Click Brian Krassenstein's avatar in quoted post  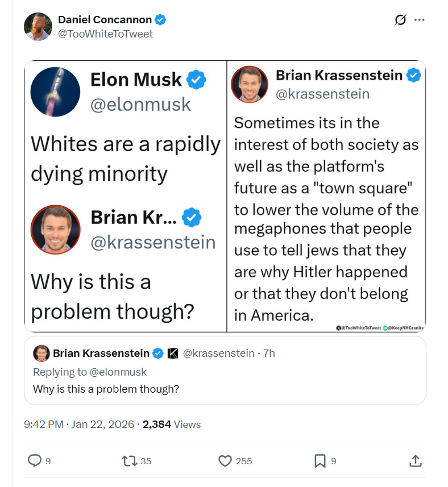42,353
